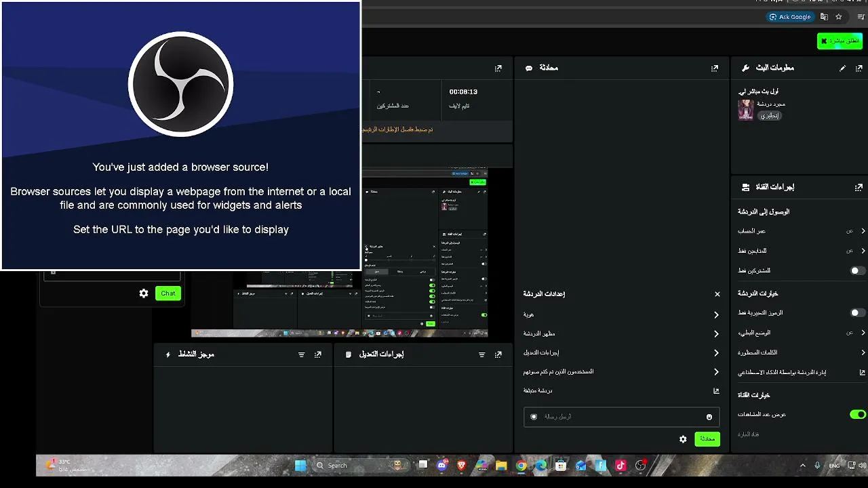The height and width of the screenshot is (488, 868).
Task: Show hidden system tray icons
Action: [803, 466]
